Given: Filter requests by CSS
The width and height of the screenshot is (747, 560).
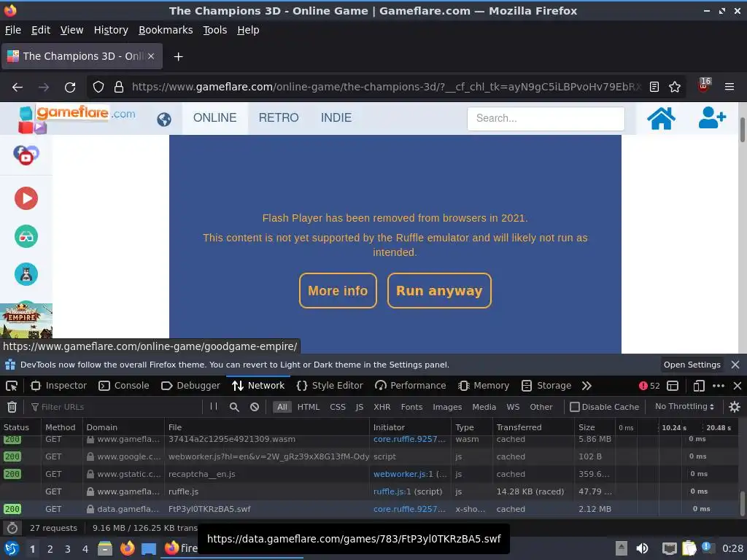Looking at the screenshot, I should click(338, 407).
